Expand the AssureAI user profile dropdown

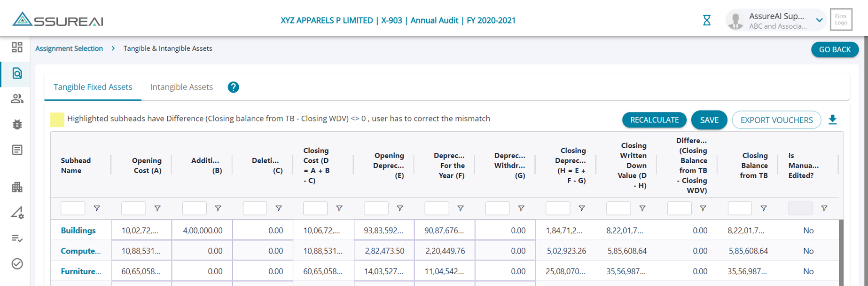click(819, 20)
